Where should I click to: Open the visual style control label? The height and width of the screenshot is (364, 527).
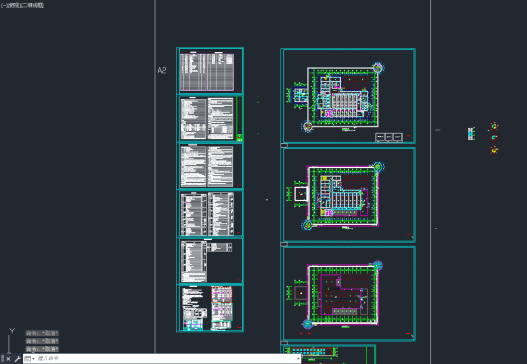click(34, 5)
